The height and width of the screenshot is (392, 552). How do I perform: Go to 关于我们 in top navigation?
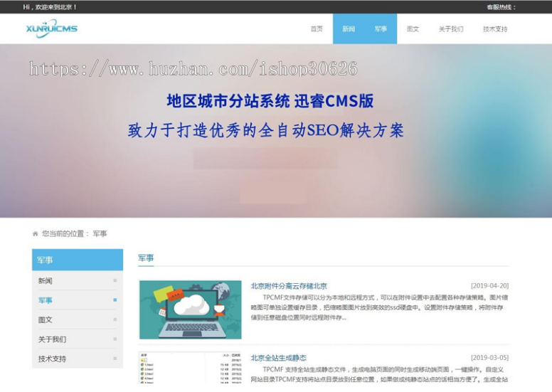(x=450, y=29)
